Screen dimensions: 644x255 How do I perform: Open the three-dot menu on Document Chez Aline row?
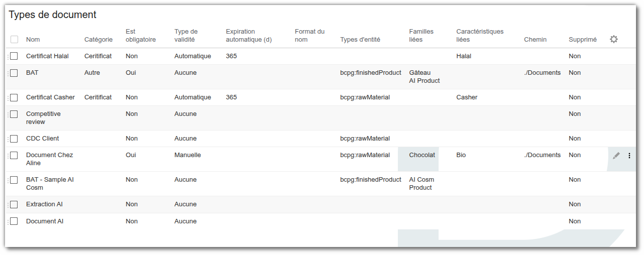629,156
